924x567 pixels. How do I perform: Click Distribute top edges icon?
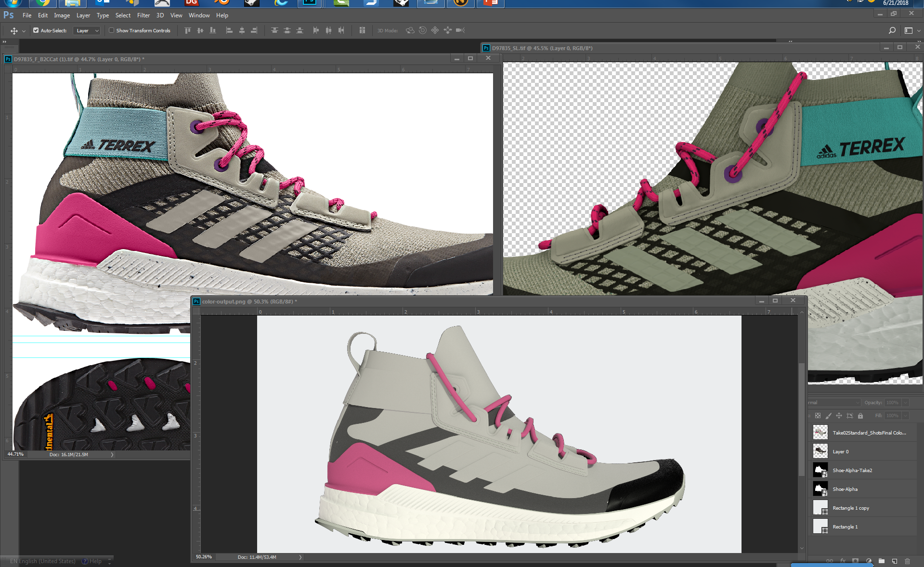tap(274, 30)
